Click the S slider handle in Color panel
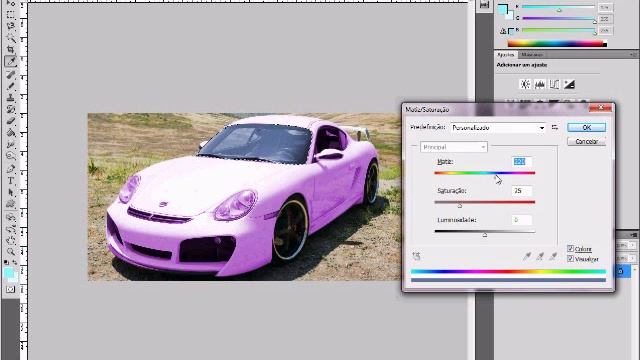640x360 pixels. pos(595,21)
